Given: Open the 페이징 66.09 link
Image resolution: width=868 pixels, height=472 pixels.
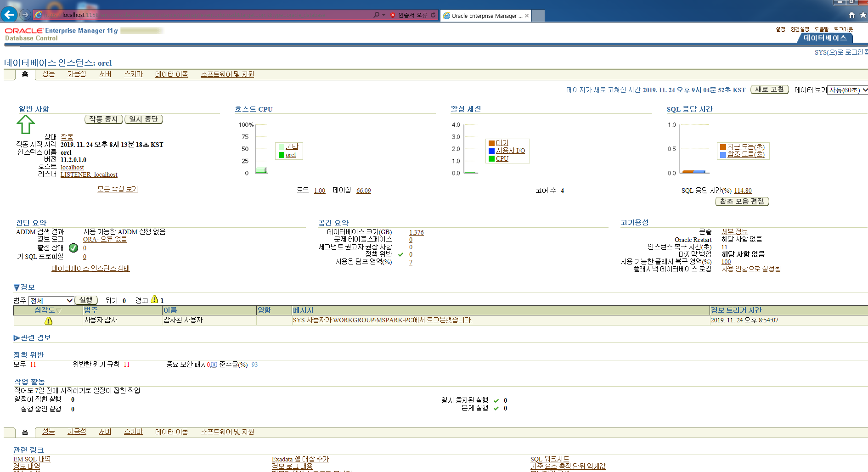Looking at the screenshot, I should pos(364,191).
